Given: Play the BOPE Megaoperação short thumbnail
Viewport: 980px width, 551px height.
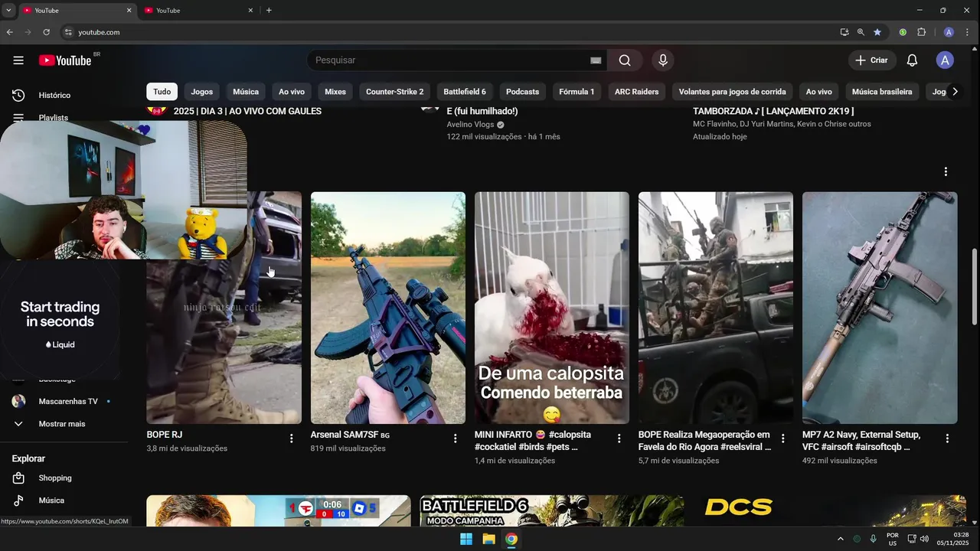Looking at the screenshot, I should coord(716,308).
